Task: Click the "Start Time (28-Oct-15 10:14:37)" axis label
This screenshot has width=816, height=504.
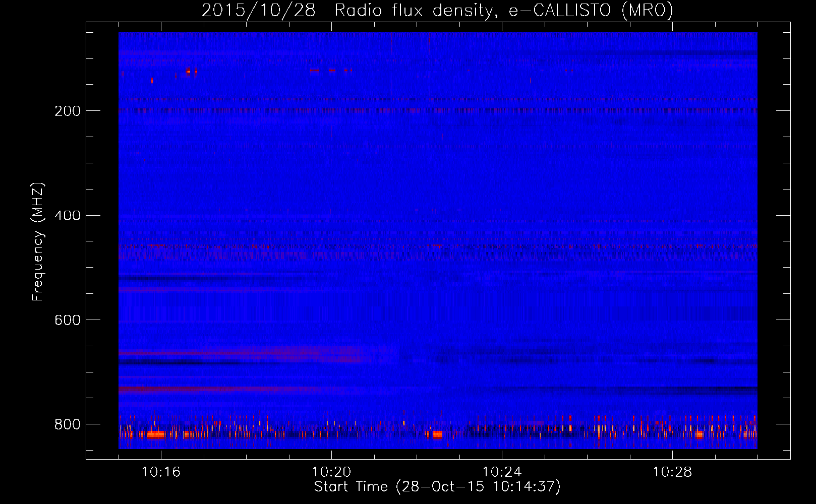Action: click(437, 487)
